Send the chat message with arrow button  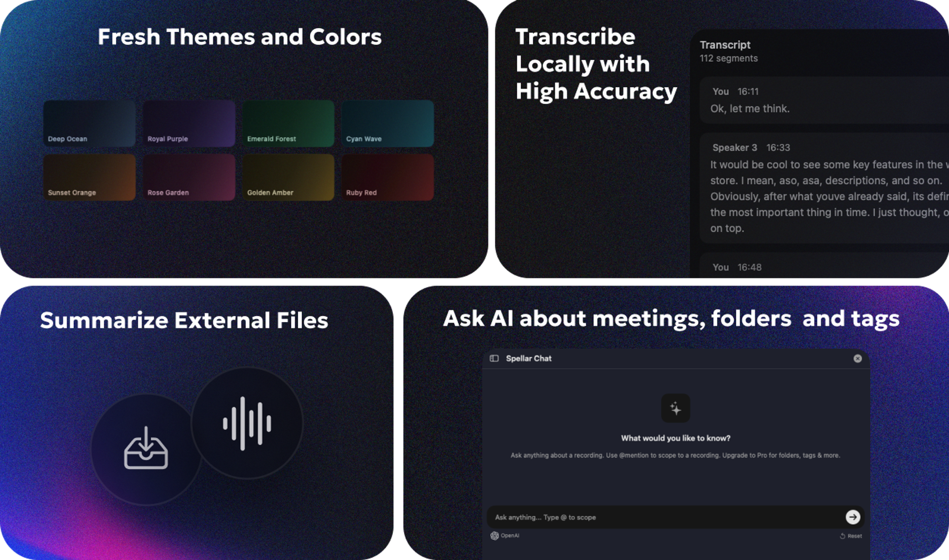pyautogui.click(x=853, y=517)
